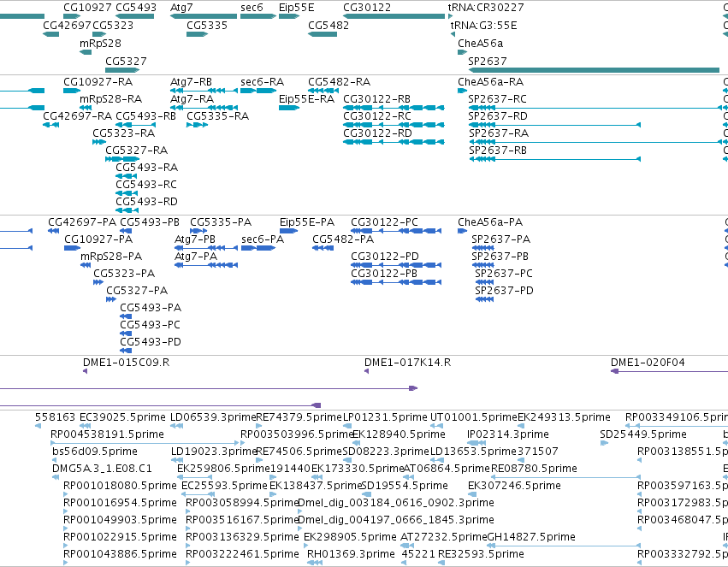Click transcript SP2637-RB
Screen dimensions: 728x567
(x=555, y=159)
